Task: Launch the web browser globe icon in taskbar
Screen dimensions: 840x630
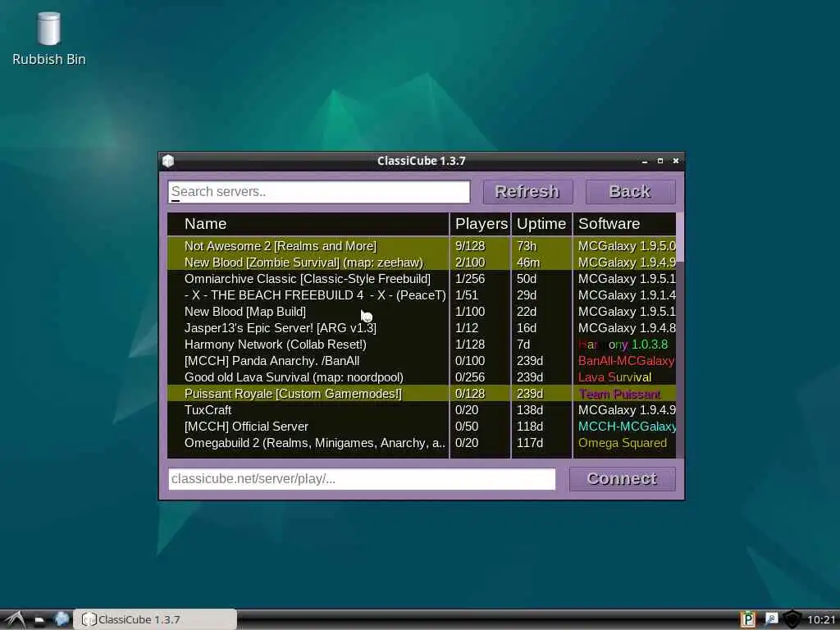Action: click(62, 619)
